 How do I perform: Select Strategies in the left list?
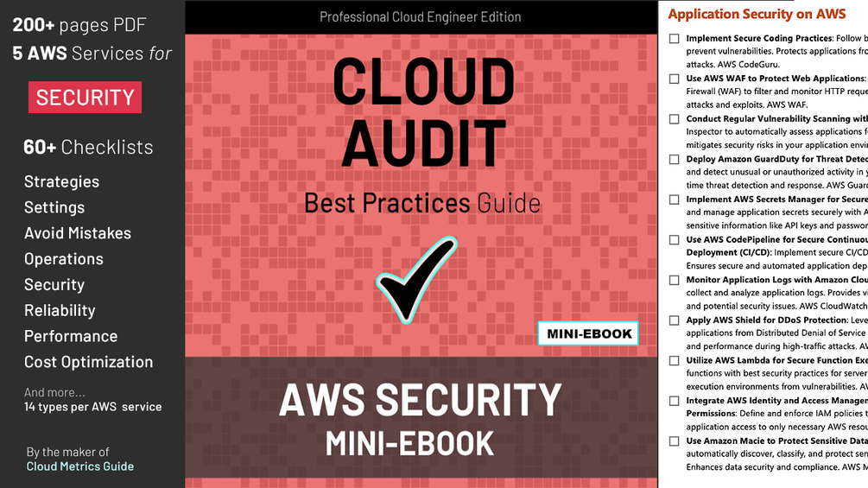pos(61,181)
